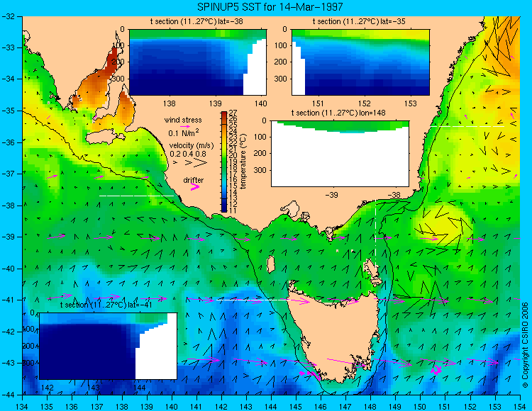Click the magenta drifter track southwest of Tasmania
This screenshot has height=411, width=532.
click(311, 374)
